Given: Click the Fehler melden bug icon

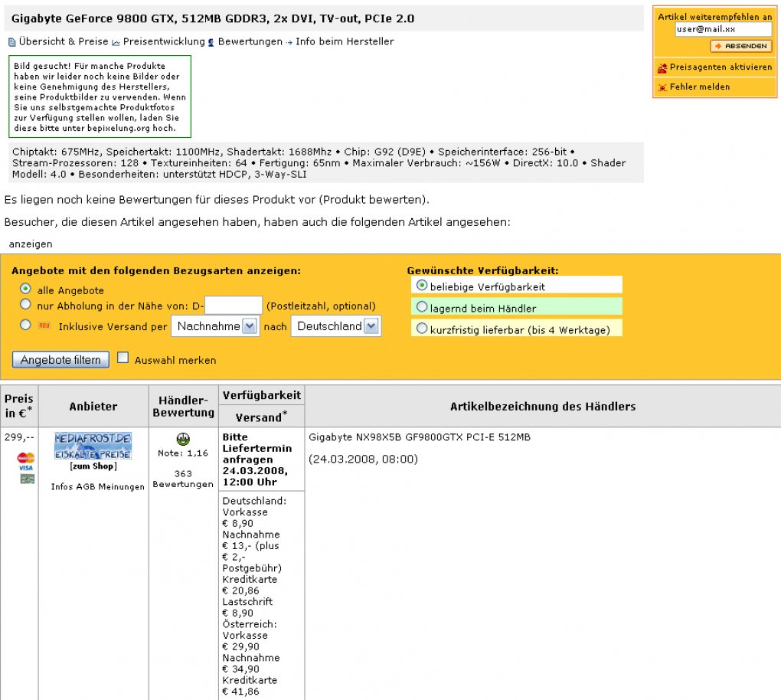Looking at the screenshot, I should tap(662, 87).
